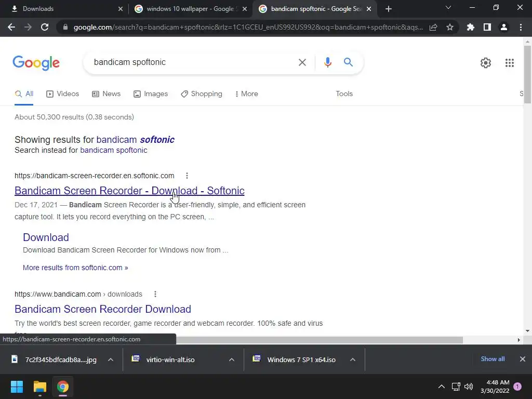
Task: View site security lock info
Action: coord(65,27)
